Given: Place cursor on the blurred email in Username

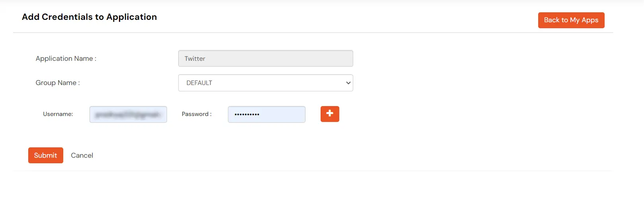Looking at the screenshot, I should click(x=128, y=114).
